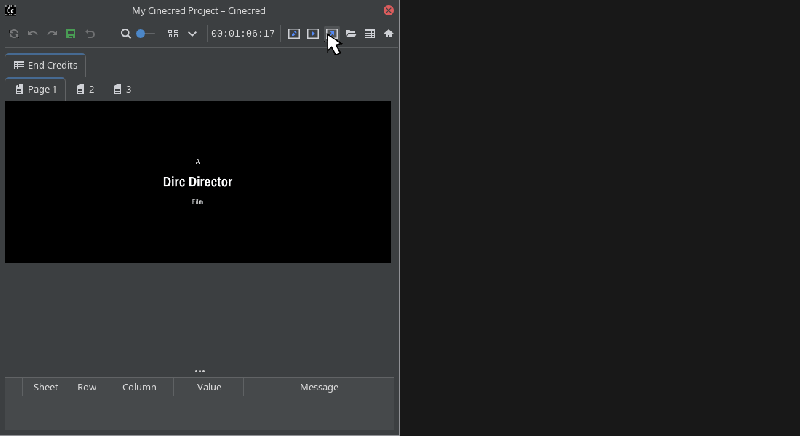Toggle the layout guides grid icon

173,34
